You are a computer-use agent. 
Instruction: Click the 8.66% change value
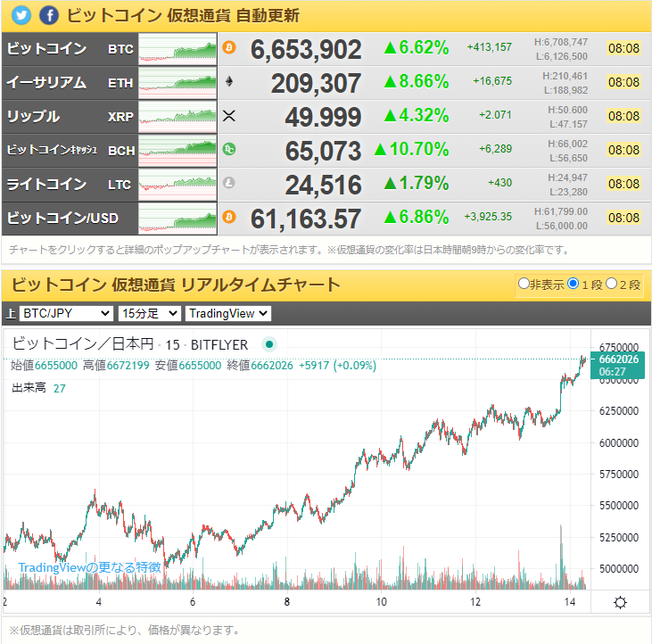[x=417, y=81]
